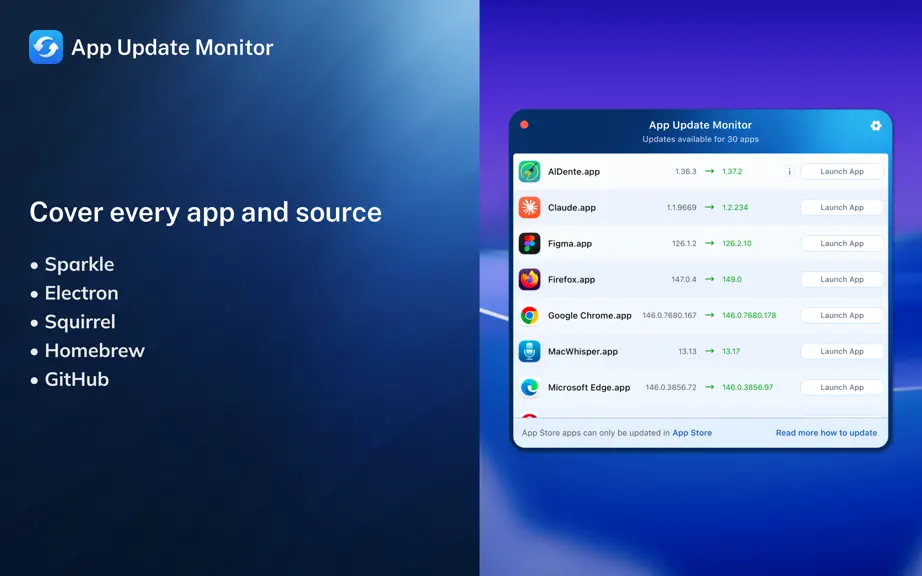Launch Firefox.app
The image size is (922, 576).
[842, 279]
